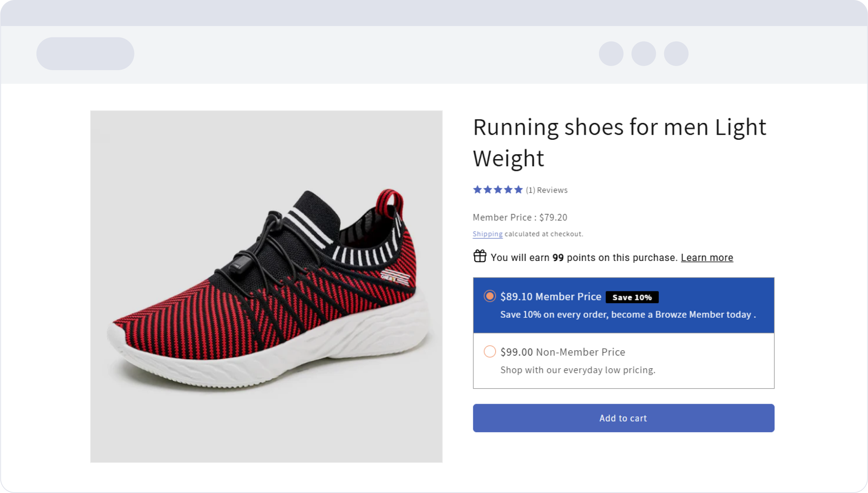This screenshot has height=493, width=868.
Task: Click the red running shoe product image
Action: click(266, 286)
